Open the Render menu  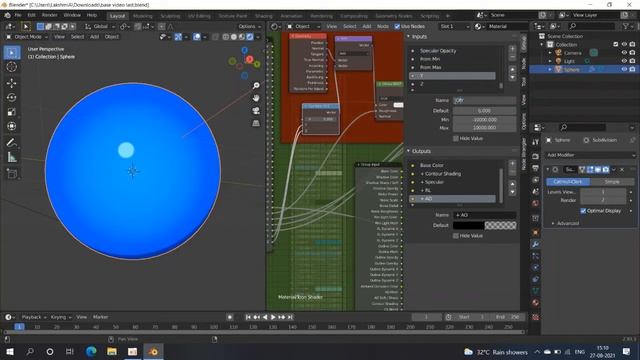pyautogui.click(x=49, y=15)
